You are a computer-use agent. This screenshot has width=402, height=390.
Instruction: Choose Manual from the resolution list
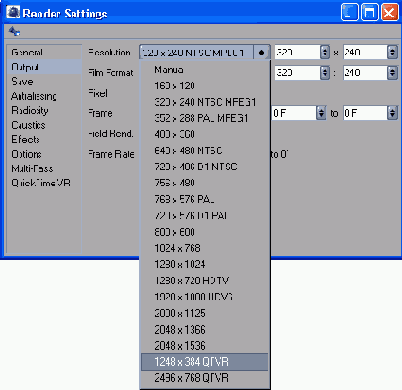[169, 70]
